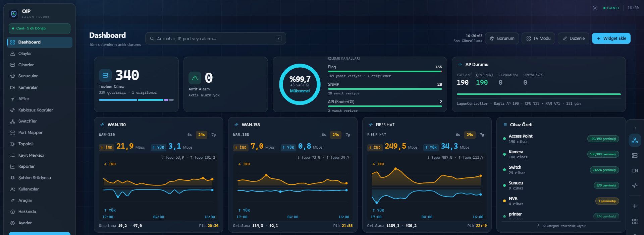Click the AP Durumu wifi icon
This screenshot has width=644, height=235.
tap(460, 65)
